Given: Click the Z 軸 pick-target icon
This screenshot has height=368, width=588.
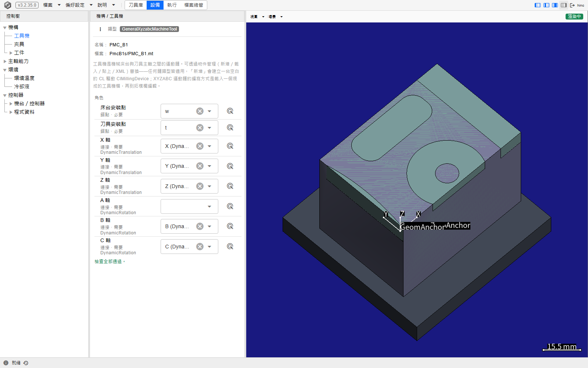Looking at the screenshot, I should [230, 186].
